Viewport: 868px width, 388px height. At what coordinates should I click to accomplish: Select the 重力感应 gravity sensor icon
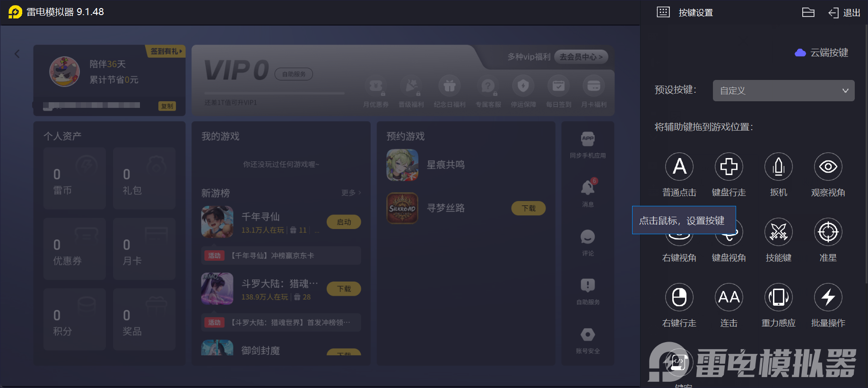click(779, 297)
